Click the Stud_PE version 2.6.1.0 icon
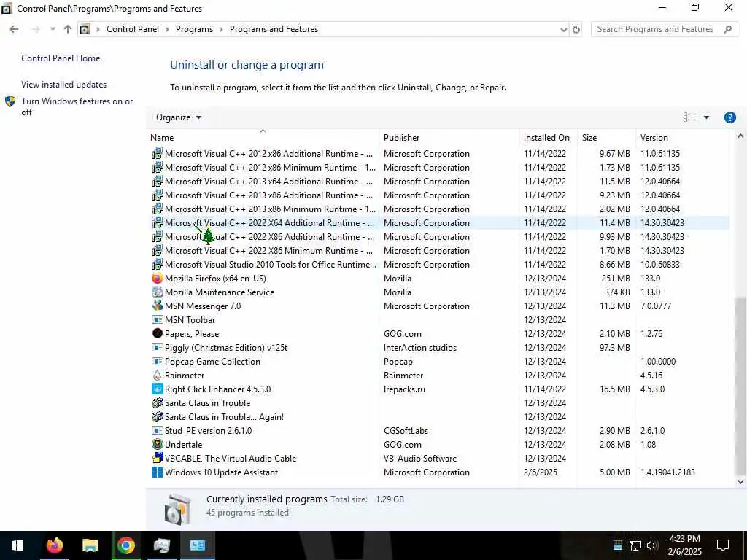 point(157,430)
